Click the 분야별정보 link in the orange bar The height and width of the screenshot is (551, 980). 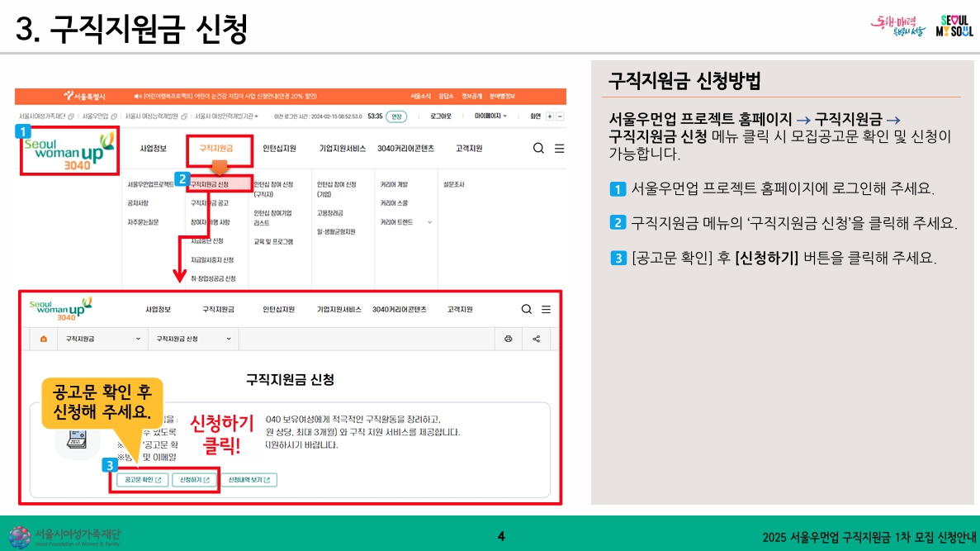[502, 97]
